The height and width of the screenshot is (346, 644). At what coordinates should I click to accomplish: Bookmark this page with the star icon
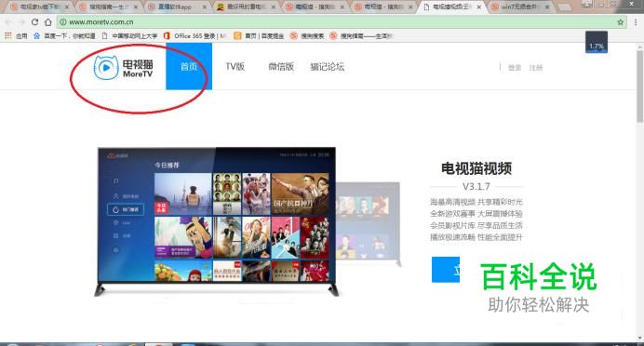620,22
